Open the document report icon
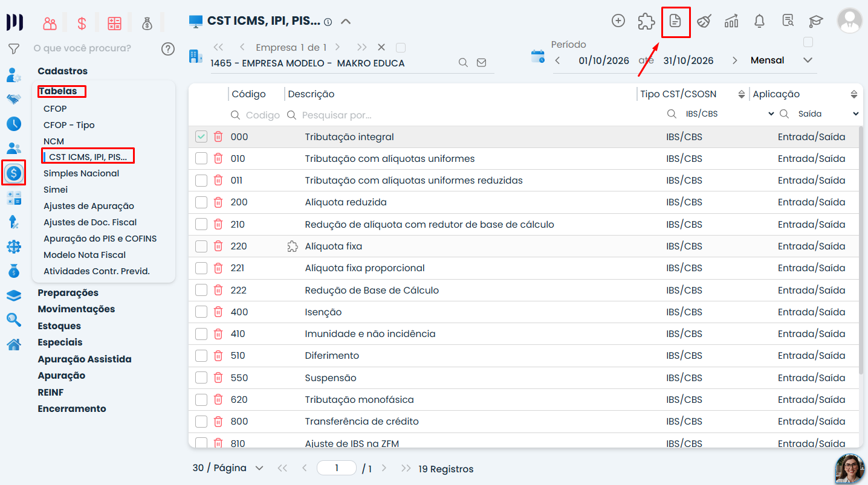 tap(675, 22)
